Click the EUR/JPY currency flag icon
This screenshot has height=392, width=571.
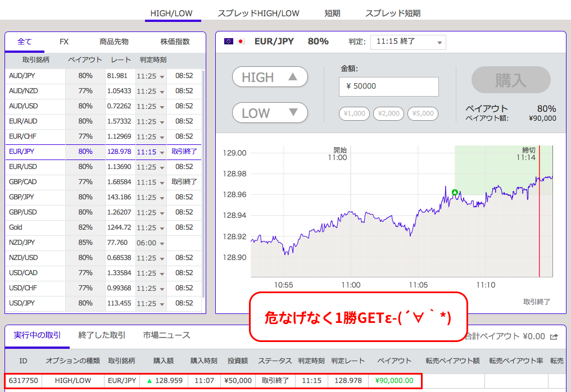[x=234, y=42]
